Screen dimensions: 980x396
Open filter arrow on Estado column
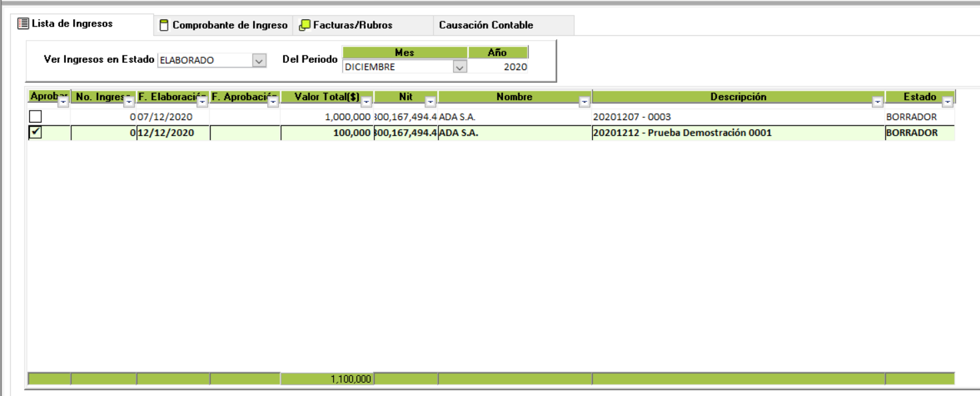pyautogui.click(x=947, y=103)
